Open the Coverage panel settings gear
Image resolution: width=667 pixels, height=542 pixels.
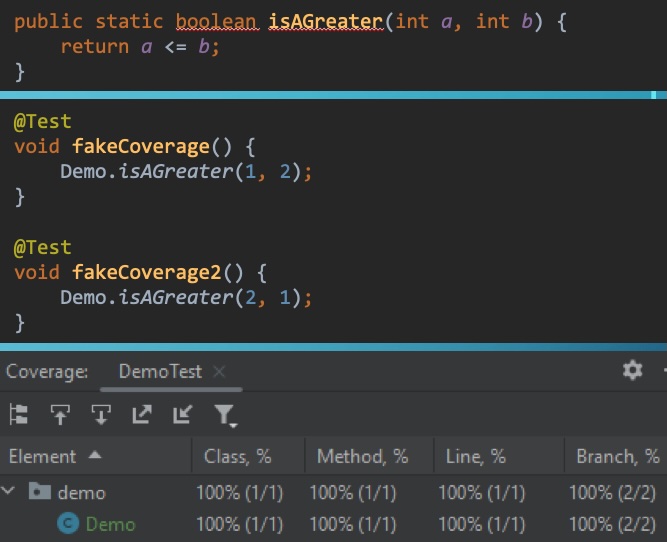pyautogui.click(x=632, y=370)
